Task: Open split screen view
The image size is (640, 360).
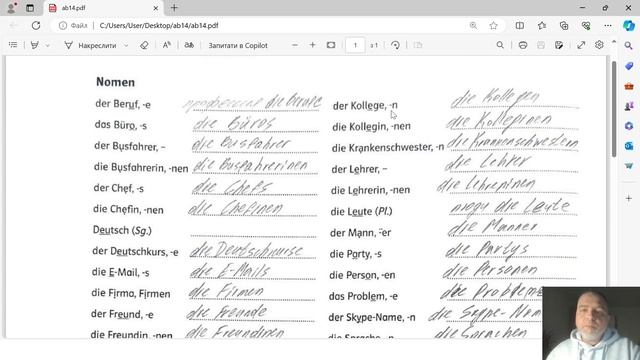Action: (x=520, y=25)
